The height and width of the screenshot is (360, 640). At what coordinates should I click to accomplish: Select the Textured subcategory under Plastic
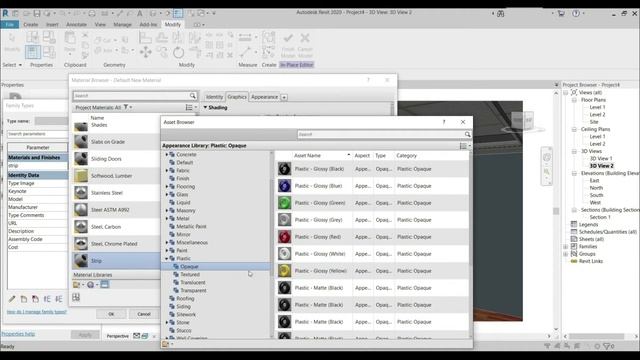pos(190,274)
